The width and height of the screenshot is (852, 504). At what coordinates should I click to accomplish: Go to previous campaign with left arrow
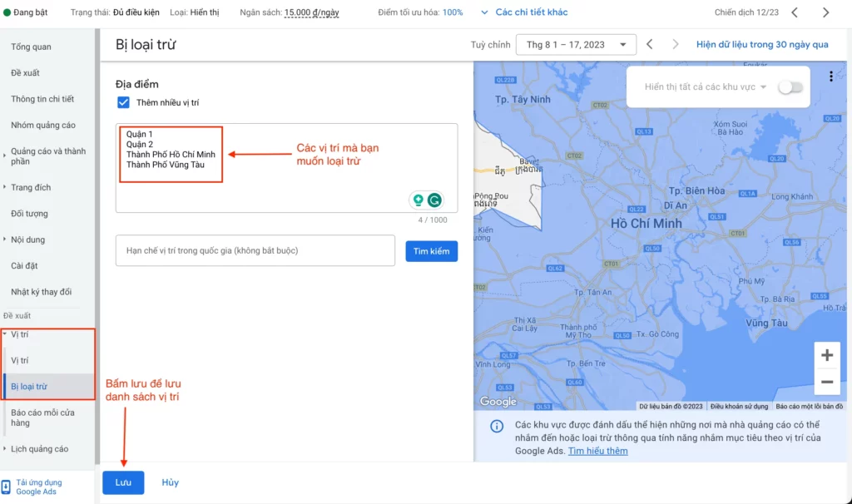pyautogui.click(x=795, y=12)
